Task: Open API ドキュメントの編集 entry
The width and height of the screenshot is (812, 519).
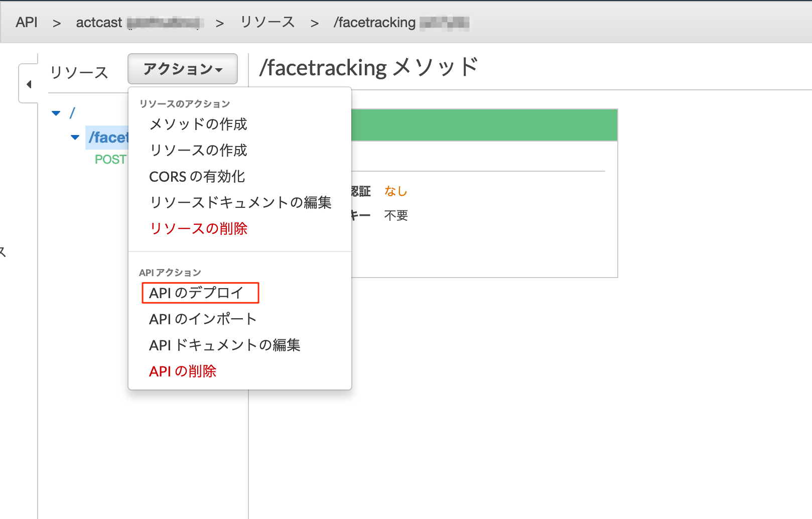Action: coord(225,345)
